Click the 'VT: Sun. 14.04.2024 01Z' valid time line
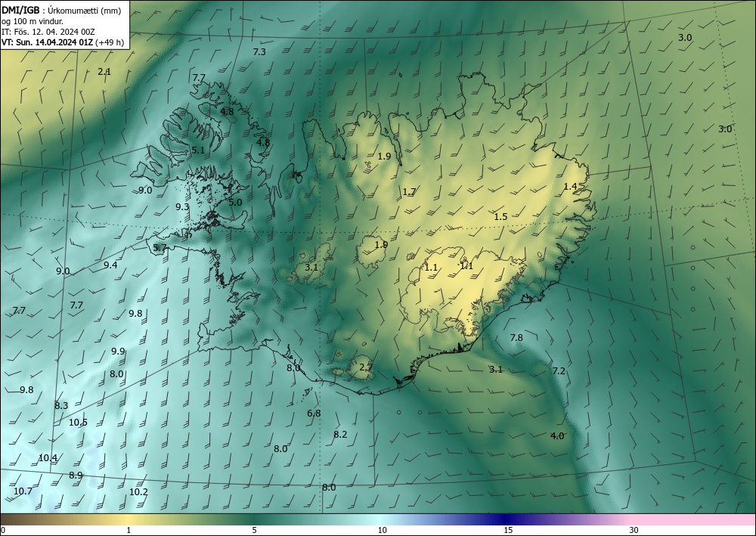The height and width of the screenshot is (536, 756). click(47, 42)
